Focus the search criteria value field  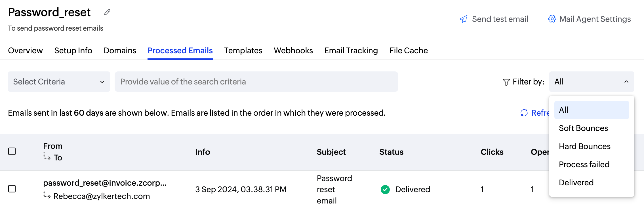(256, 82)
